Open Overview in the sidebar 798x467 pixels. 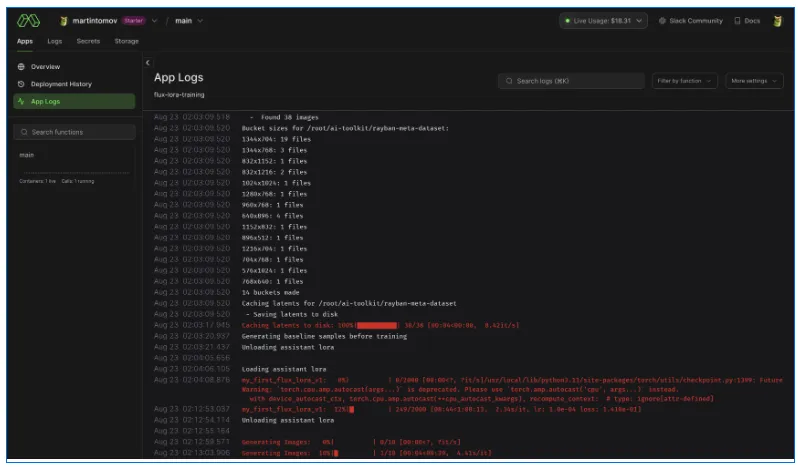coord(74,67)
